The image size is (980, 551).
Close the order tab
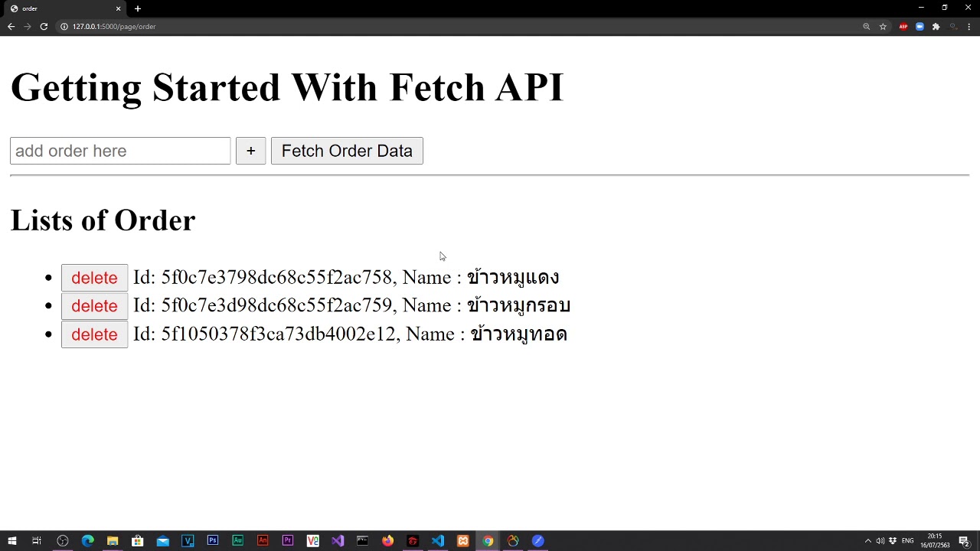[x=119, y=8]
